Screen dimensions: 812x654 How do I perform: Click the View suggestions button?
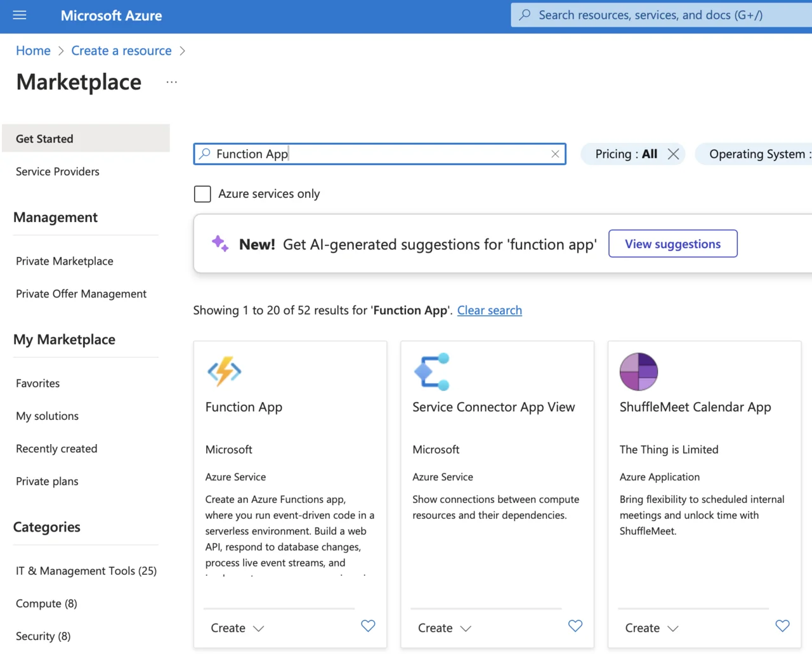[672, 244]
